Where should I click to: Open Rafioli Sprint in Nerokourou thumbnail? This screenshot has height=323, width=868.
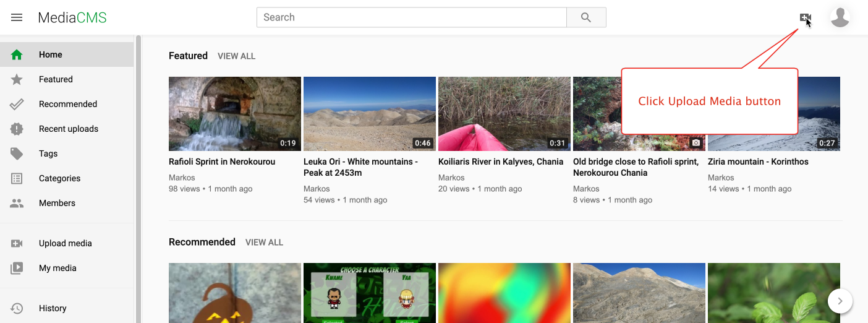[x=235, y=114]
